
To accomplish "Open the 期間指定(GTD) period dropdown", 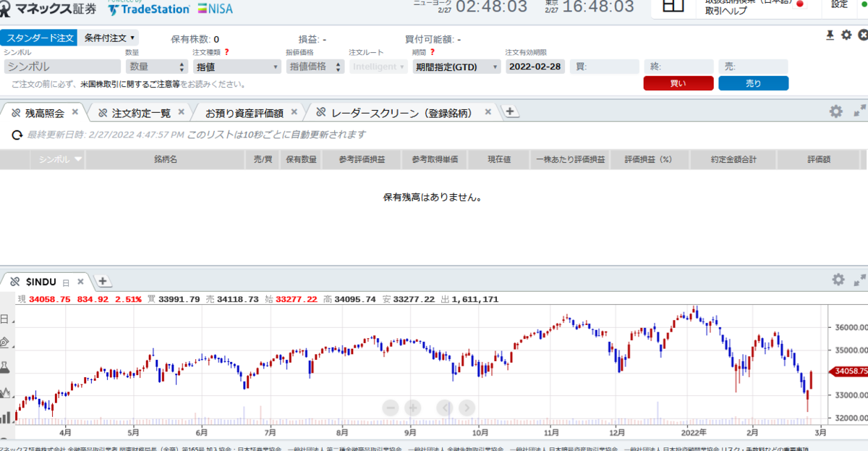I will 456,67.
